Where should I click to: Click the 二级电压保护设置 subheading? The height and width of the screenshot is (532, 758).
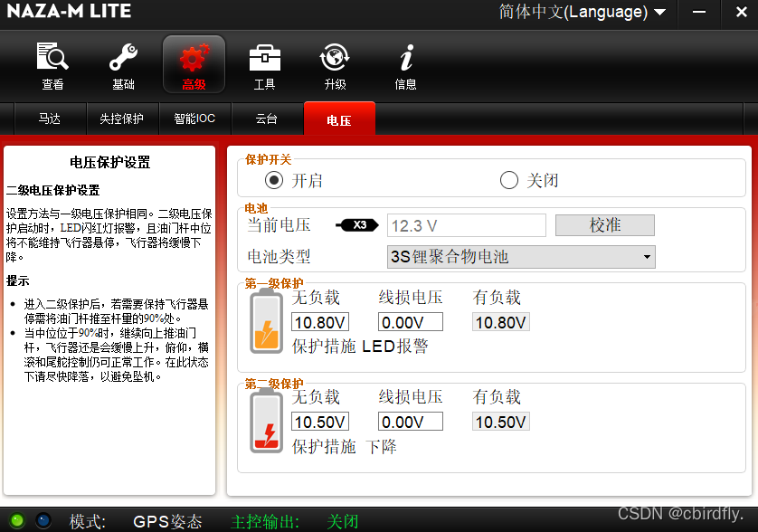(x=52, y=190)
